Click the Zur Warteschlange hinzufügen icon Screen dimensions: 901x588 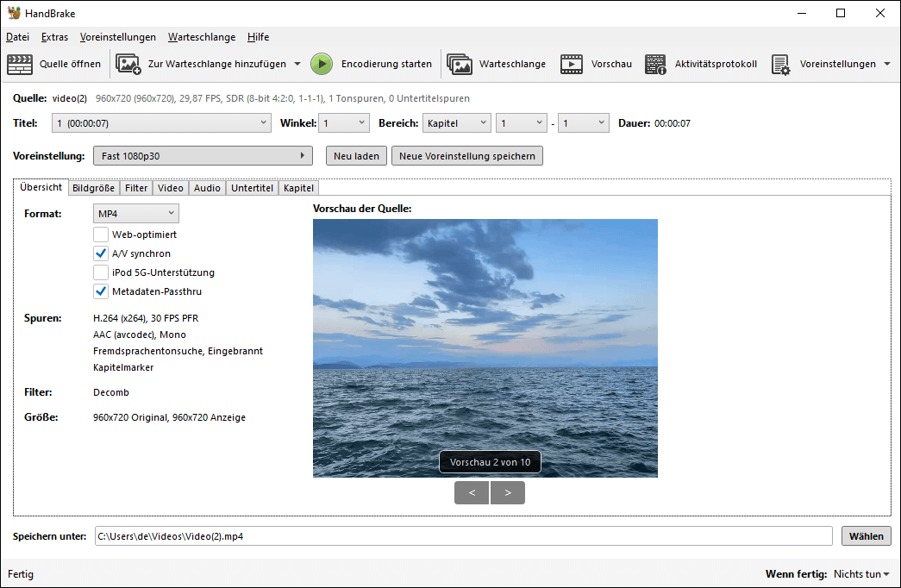click(128, 64)
